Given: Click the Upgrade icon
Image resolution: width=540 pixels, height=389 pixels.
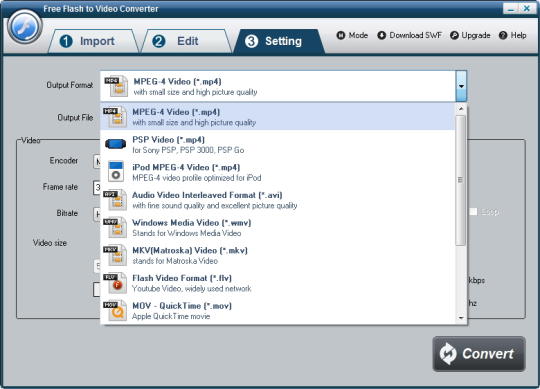Looking at the screenshot, I should pos(454,35).
